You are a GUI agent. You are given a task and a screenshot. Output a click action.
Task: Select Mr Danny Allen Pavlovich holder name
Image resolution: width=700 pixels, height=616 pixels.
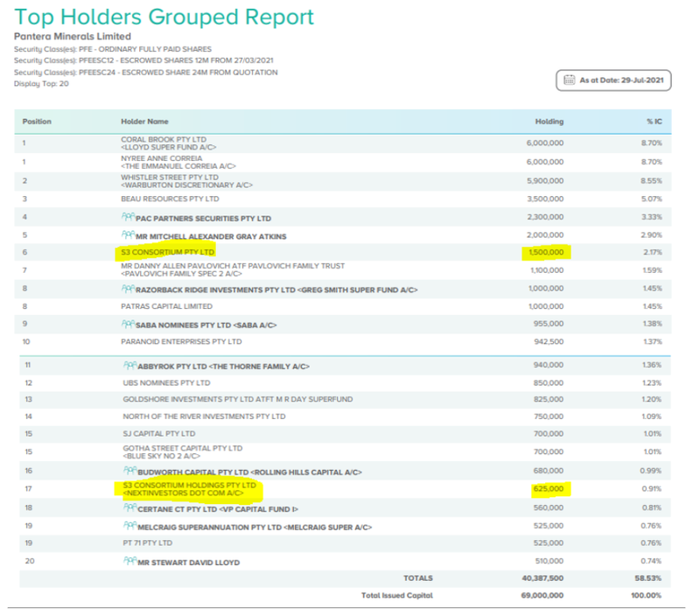coord(233,269)
